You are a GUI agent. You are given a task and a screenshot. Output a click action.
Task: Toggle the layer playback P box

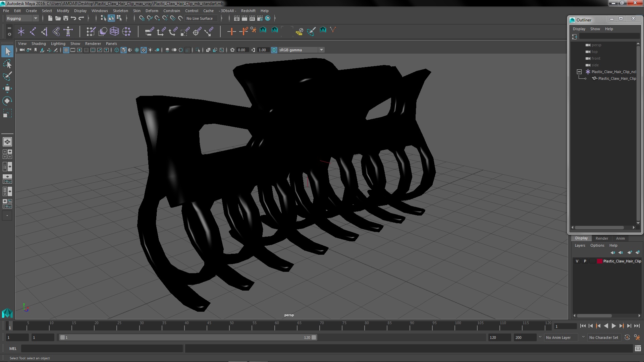pyautogui.click(x=585, y=261)
